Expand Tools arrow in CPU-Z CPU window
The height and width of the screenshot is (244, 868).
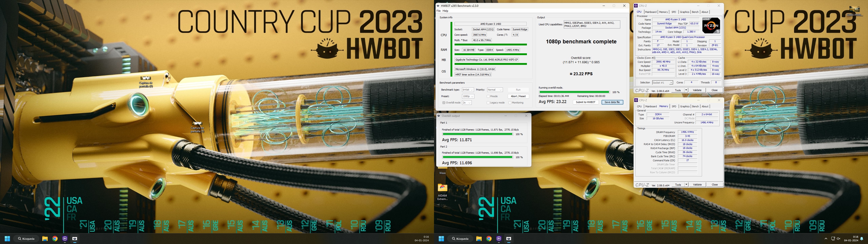[x=686, y=90]
